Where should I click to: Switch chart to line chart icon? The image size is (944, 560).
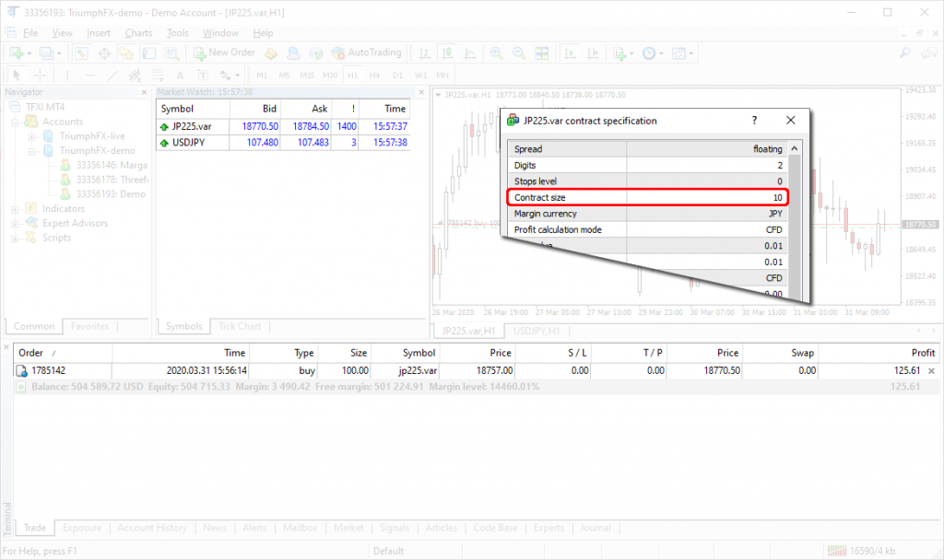pyautogui.click(x=470, y=53)
